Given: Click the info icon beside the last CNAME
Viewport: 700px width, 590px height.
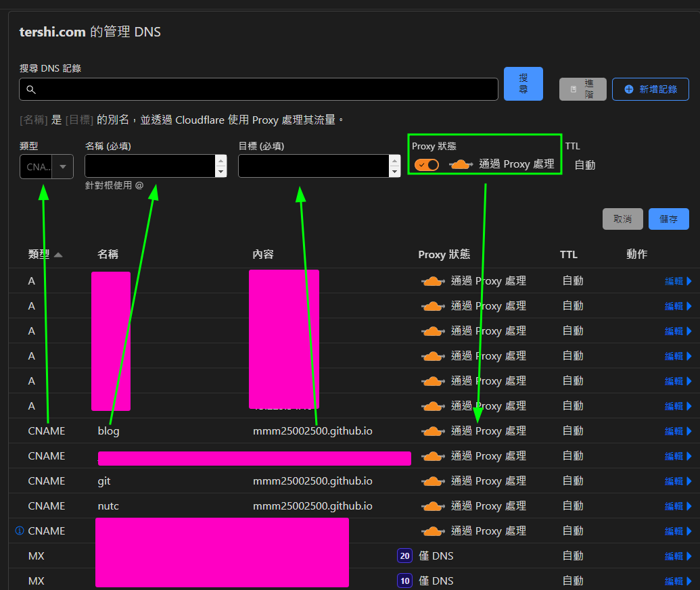Looking at the screenshot, I should point(19,531).
